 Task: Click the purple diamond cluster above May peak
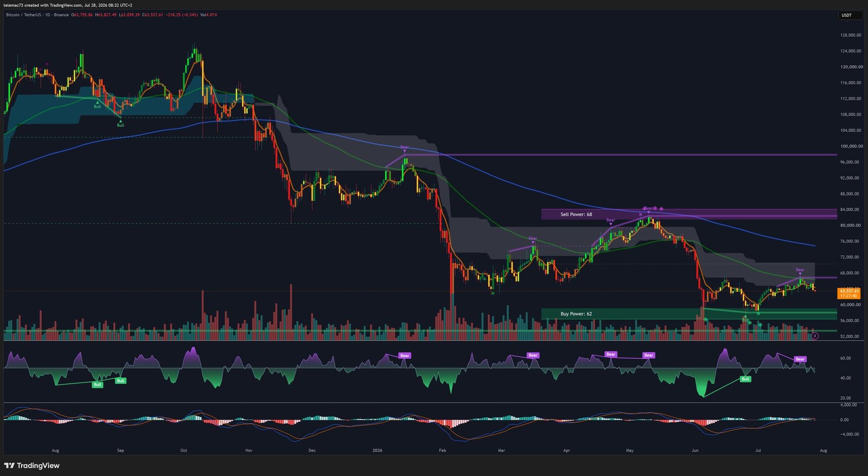point(653,208)
